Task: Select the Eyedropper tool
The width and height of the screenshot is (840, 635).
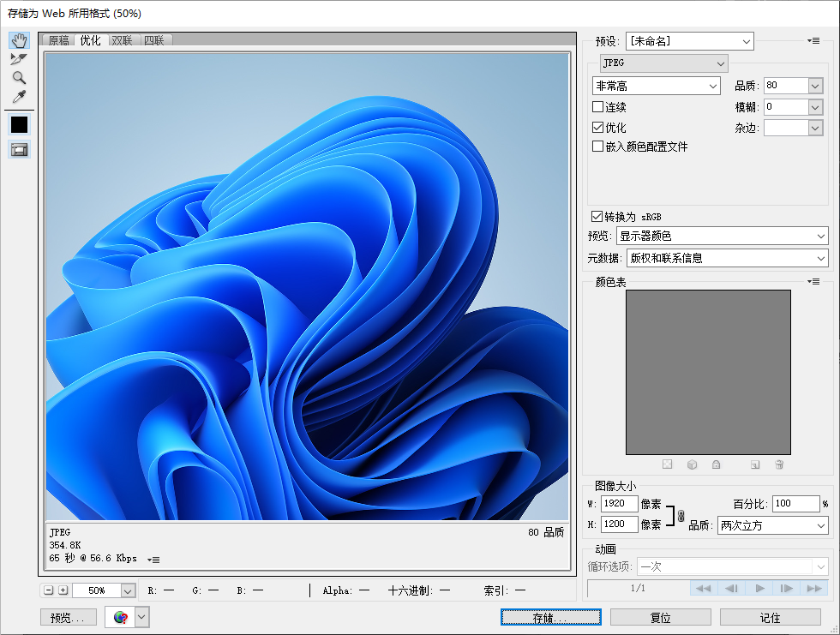Action: tap(19, 97)
